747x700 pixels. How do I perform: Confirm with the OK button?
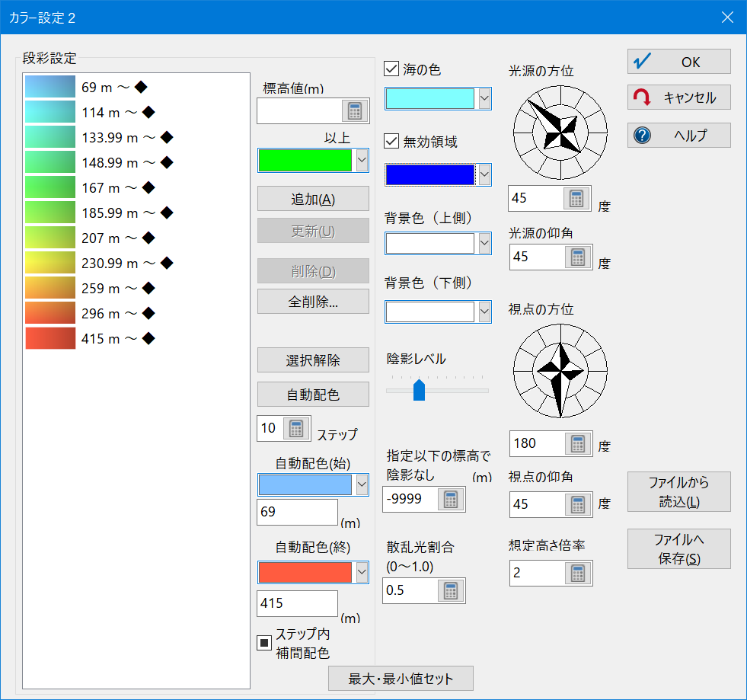click(679, 62)
